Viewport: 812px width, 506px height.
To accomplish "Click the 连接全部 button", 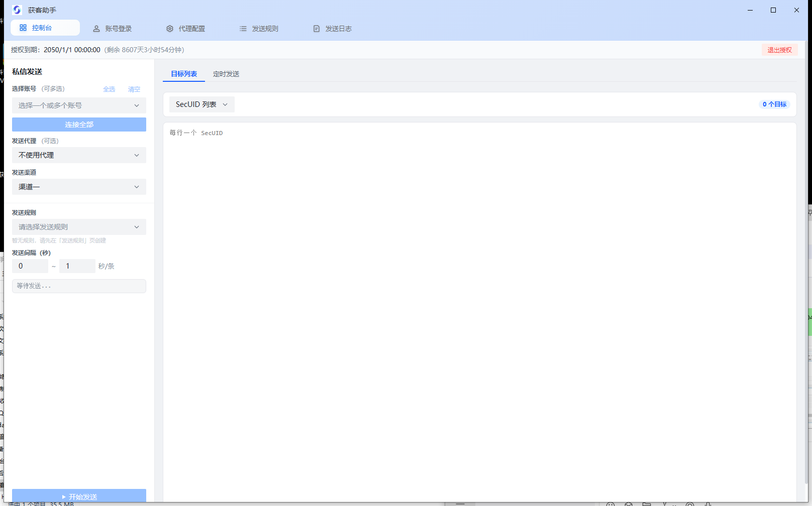I will point(79,124).
